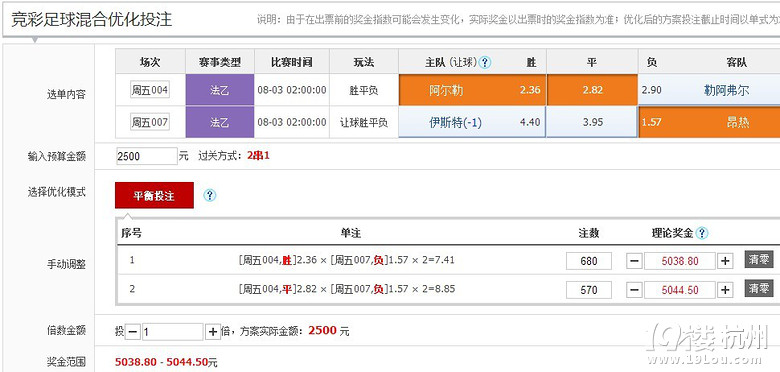Decrease the multiplier with minus button

(133, 332)
